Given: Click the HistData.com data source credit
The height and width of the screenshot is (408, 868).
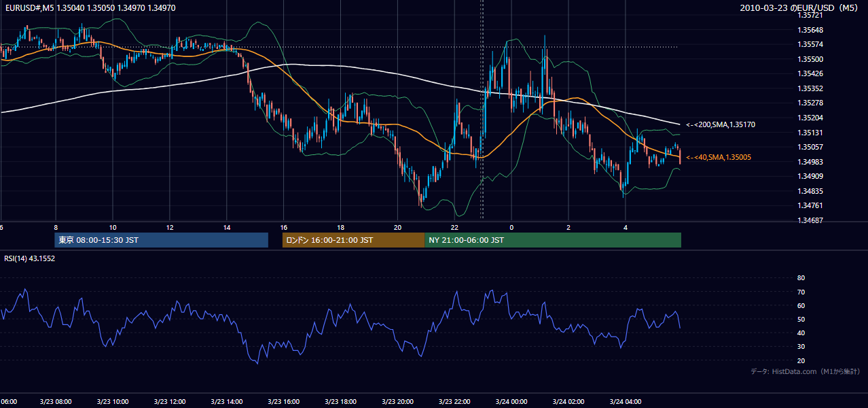Looking at the screenshot, I should coord(805,371).
